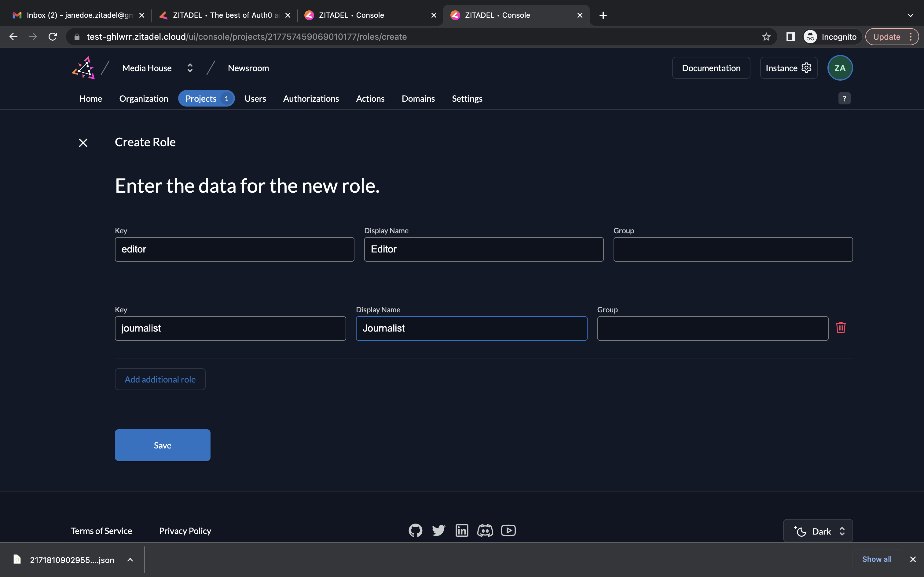Open the ZITADEL Twitter link
The image size is (924, 577).
(x=438, y=531)
